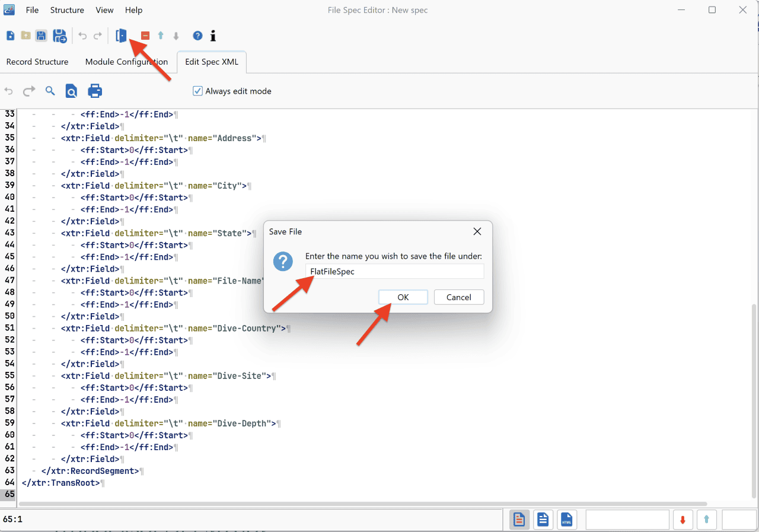Screen dimensions: 759x532
Task: Click the red down arrow in status bar
Action: pyautogui.click(x=683, y=520)
